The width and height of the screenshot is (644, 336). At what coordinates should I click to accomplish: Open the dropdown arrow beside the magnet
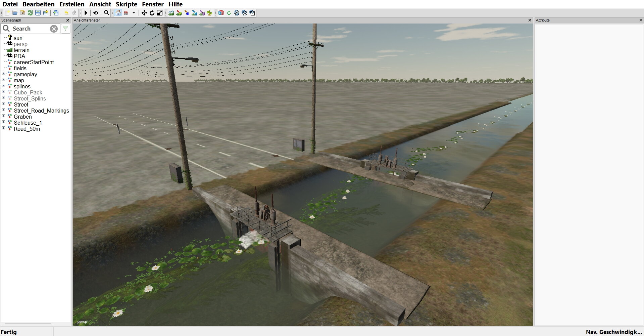134,13
